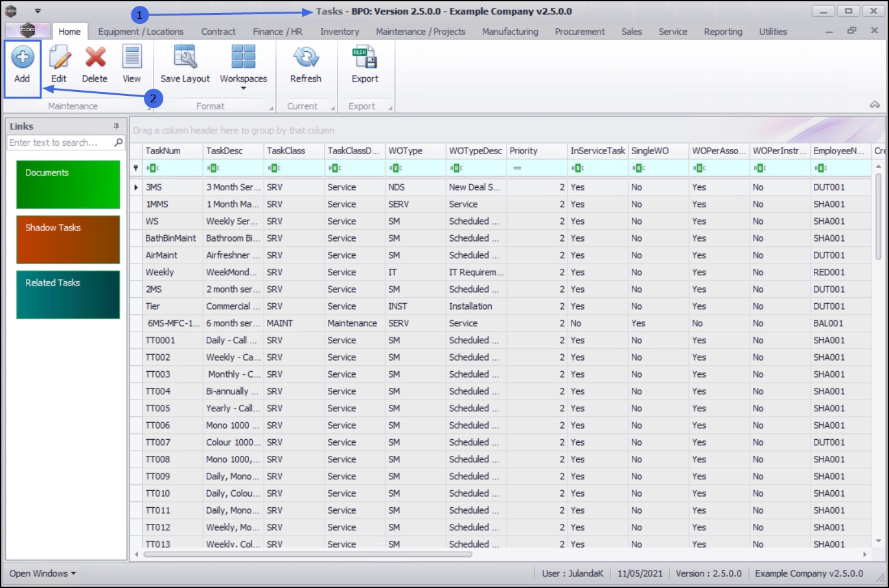Switch to the Inventory tab
The height and width of the screenshot is (588, 889).
coord(339,32)
